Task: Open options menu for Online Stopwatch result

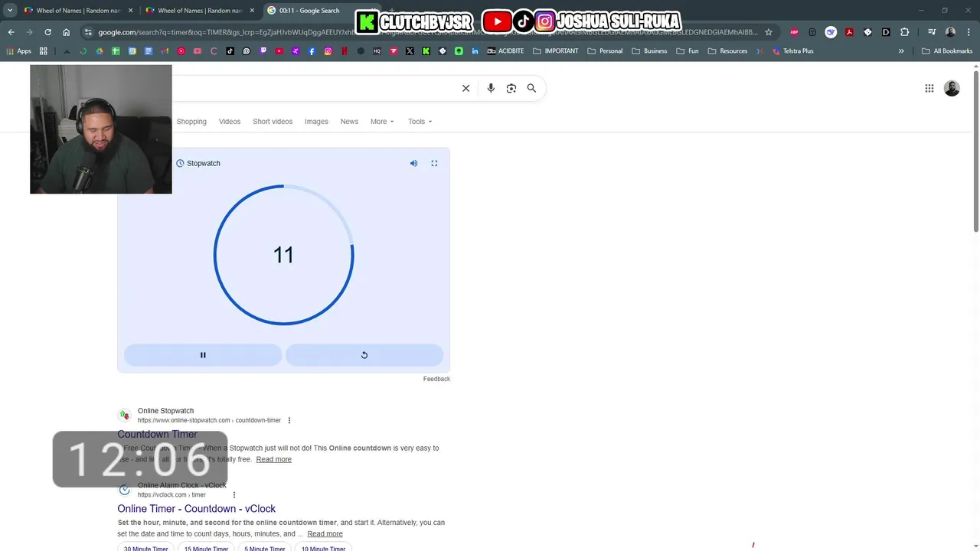Action: (289, 420)
